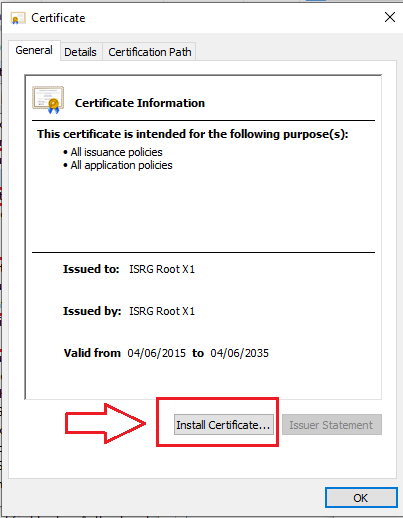Click the Certificate Information heading
The height and width of the screenshot is (518, 403).
click(140, 103)
